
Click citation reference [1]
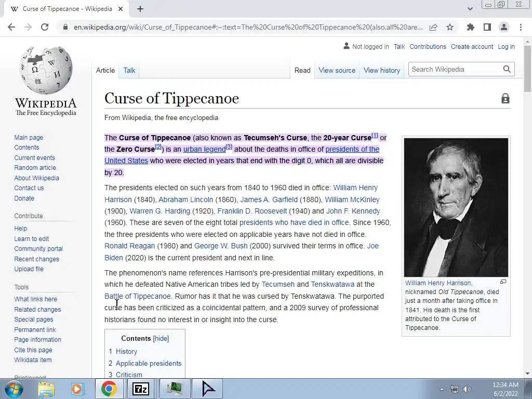click(375, 136)
